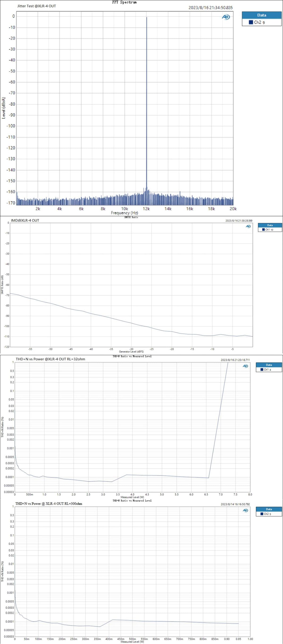Select the Ch1 4 legend color swatch
The image size is (283, 644).
pos(262,370)
